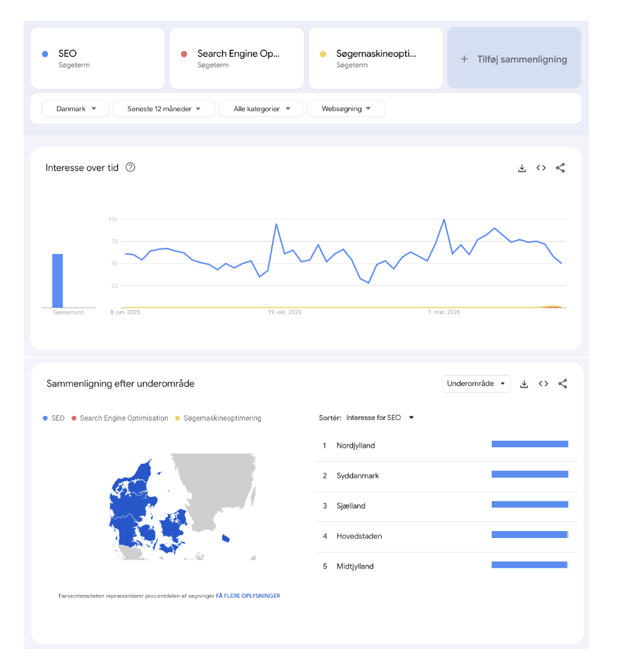Viewport: 623px width, 672px height.
Task: Open the FÅ FLERE OPLYSNINGER link
Action: click(248, 596)
